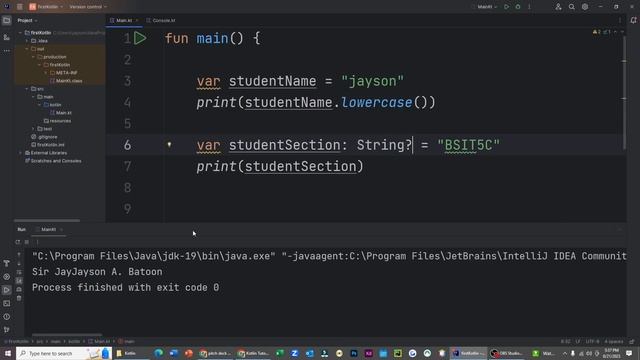Open Windows Start menu
The width and height of the screenshot is (640, 360).
point(7,353)
